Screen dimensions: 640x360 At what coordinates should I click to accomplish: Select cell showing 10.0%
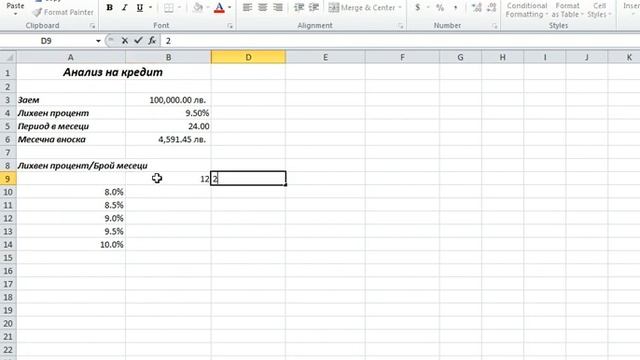[71, 244]
